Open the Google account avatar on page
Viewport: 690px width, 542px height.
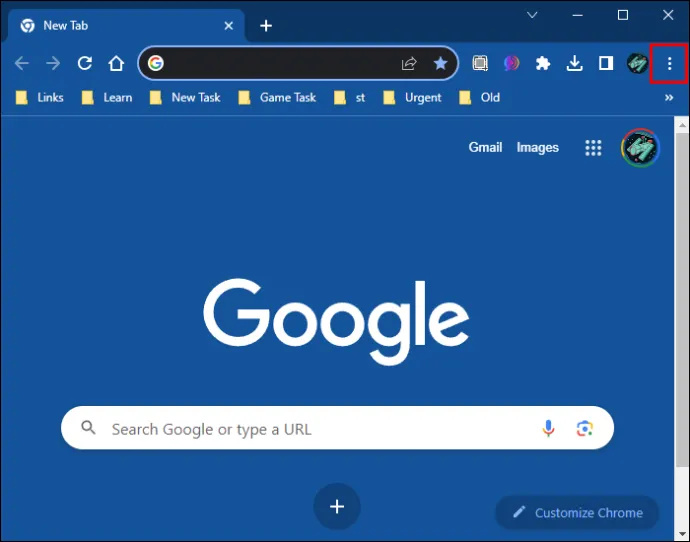point(640,148)
